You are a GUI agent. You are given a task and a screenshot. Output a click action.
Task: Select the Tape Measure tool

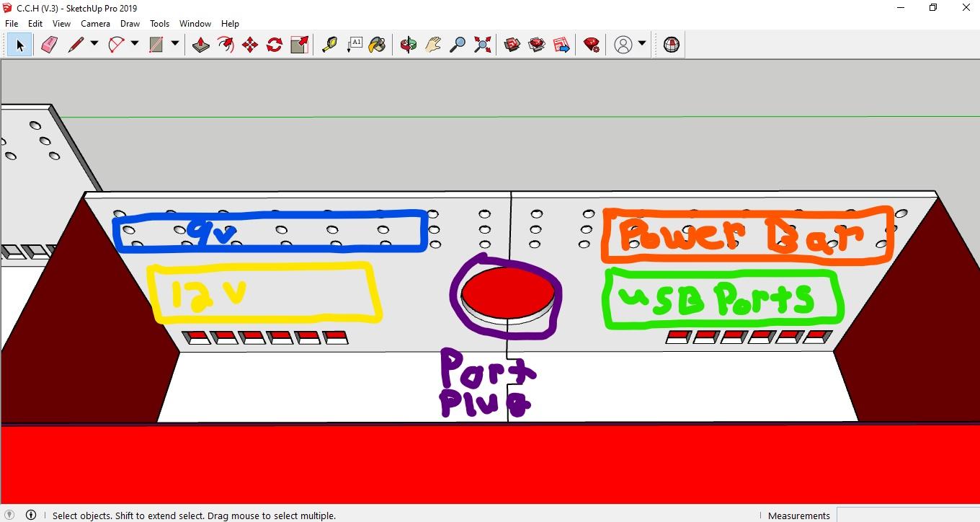click(x=329, y=45)
